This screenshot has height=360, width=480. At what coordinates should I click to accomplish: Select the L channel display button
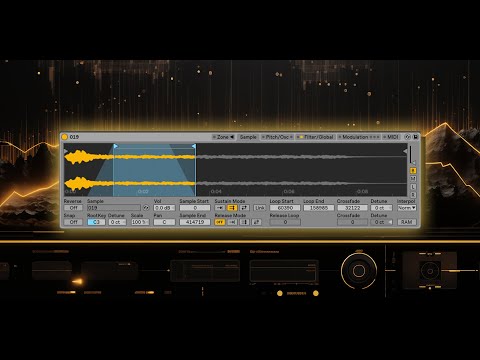pyautogui.click(x=413, y=187)
